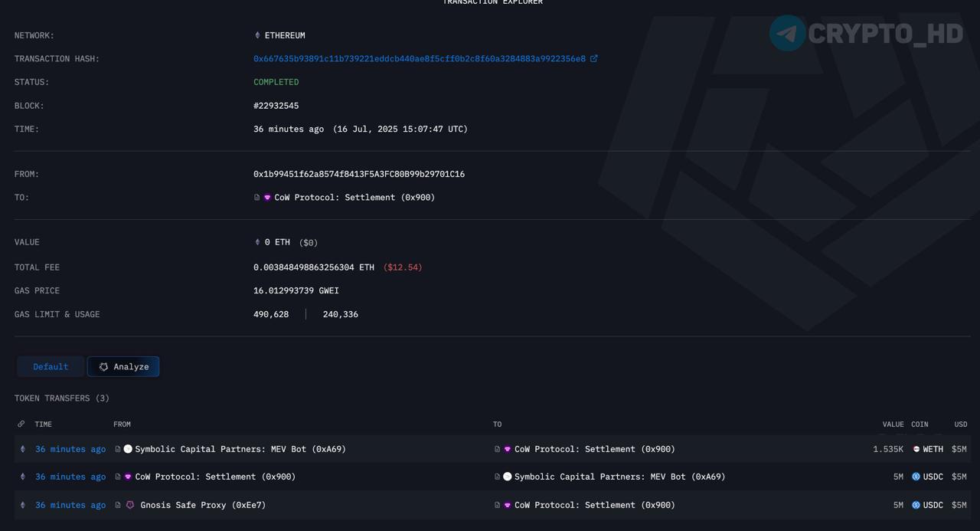Click the ETH icon beside 0 ETH value
Image resolution: width=980 pixels, height=531 pixels.
(x=257, y=242)
